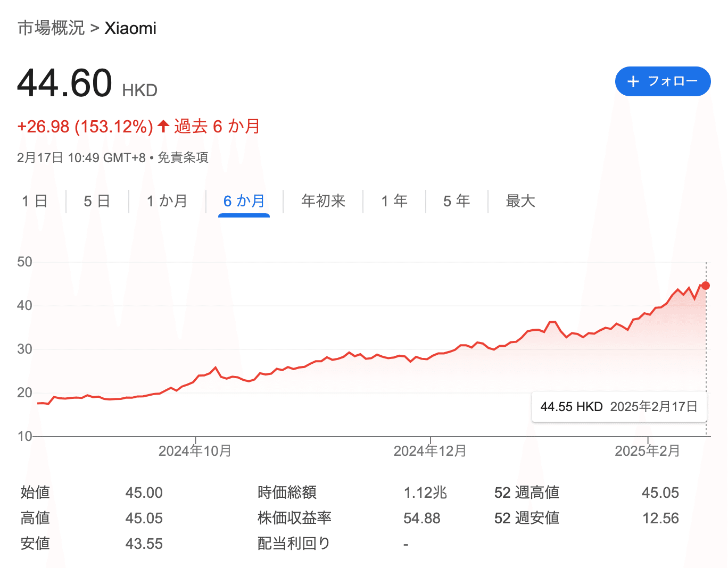Screen dimensions: 728x568
Task: Click the 20 value on the chart axis
Action: [x=24, y=392]
